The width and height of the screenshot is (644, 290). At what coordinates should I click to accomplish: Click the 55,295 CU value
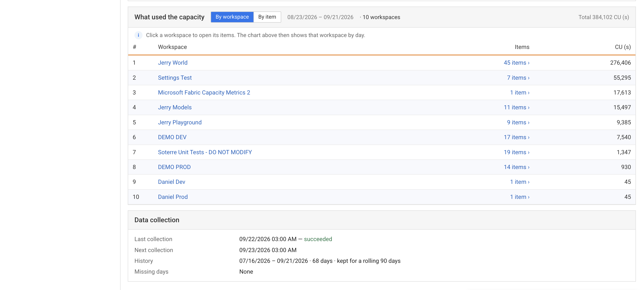pyautogui.click(x=622, y=78)
